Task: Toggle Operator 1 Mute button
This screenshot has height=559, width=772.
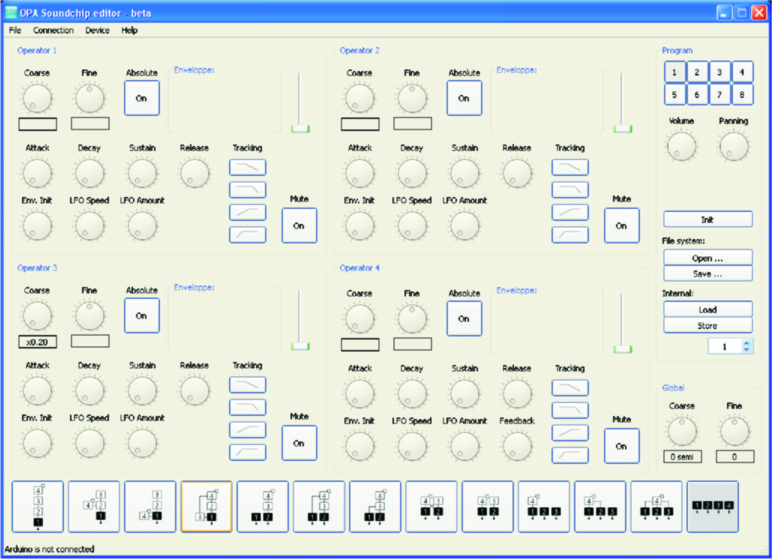Action: pyautogui.click(x=298, y=225)
